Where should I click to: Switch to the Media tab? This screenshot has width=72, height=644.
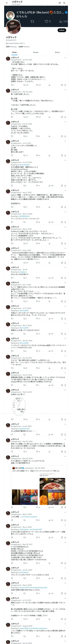57,52
